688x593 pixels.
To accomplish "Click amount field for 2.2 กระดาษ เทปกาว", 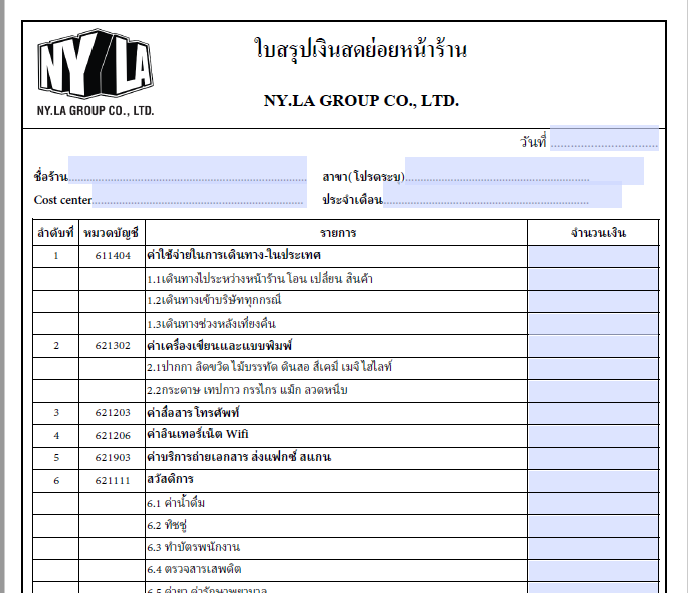I will point(593,391).
